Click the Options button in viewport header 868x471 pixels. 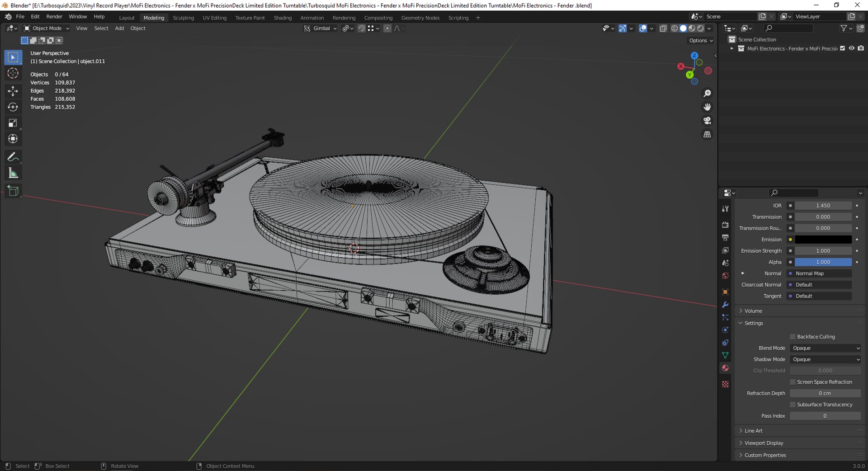[701, 40]
